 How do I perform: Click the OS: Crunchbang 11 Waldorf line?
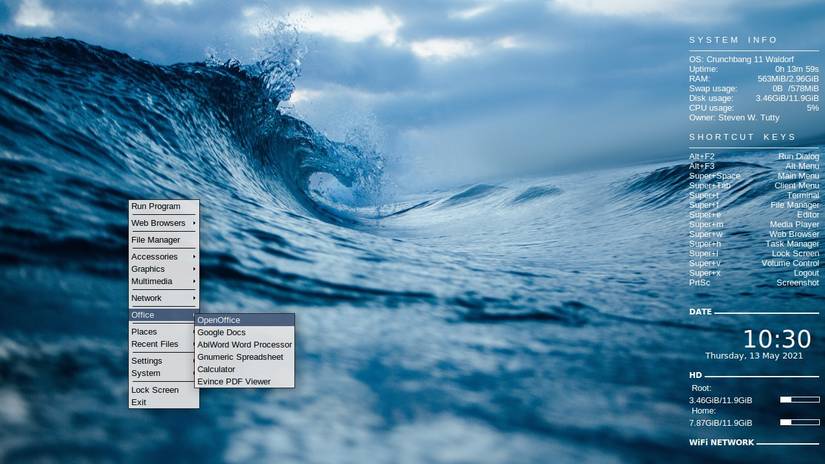pyautogui.click(x=741, y=59)
